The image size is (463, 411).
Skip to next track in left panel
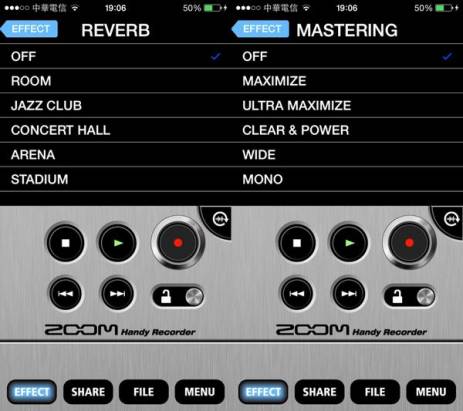(x=118, y=294)
